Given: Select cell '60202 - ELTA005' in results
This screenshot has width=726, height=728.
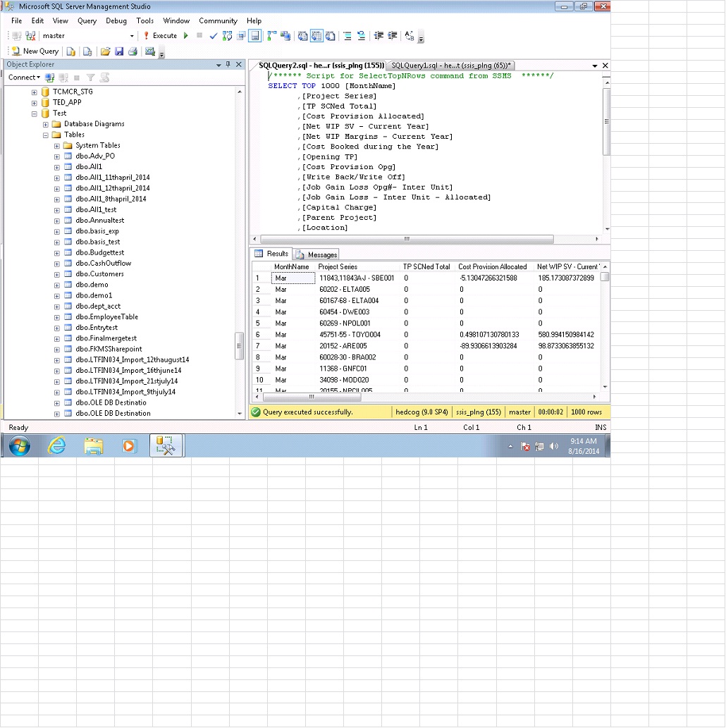Looking at the screenshot, I should pos(357,289).
